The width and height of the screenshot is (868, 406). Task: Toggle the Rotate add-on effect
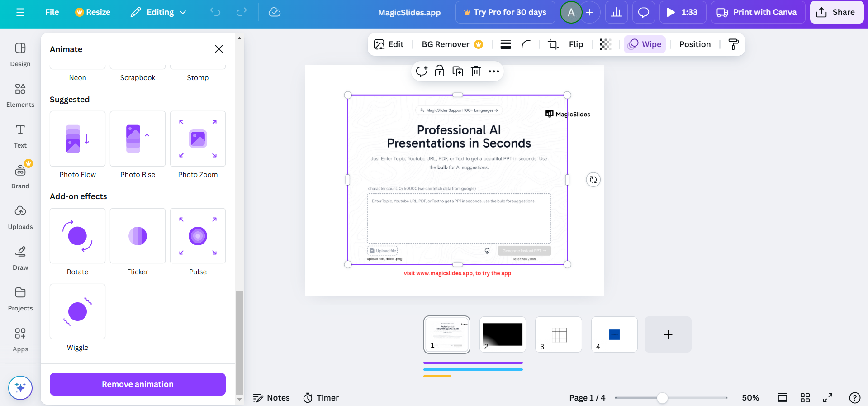[x=77, y=236]
